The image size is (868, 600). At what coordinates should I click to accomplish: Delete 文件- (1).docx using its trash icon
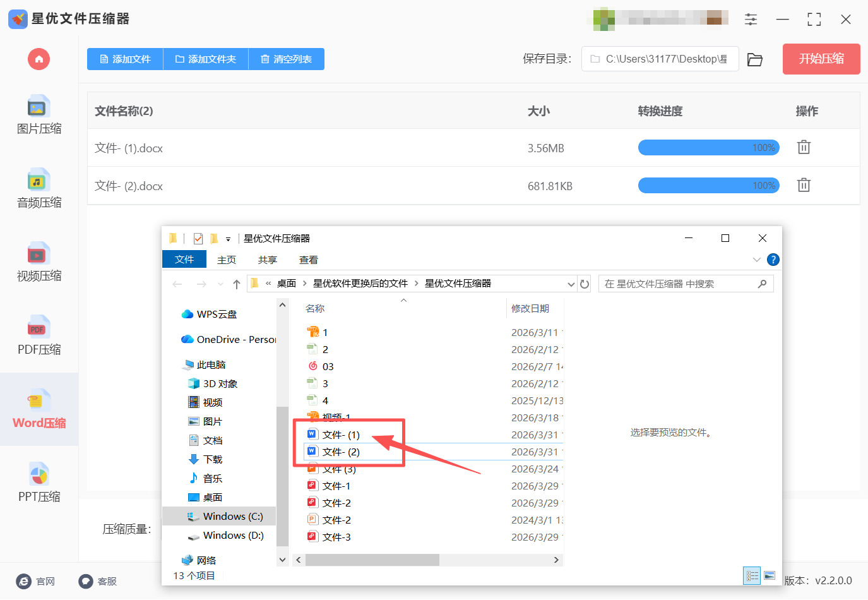803,147
